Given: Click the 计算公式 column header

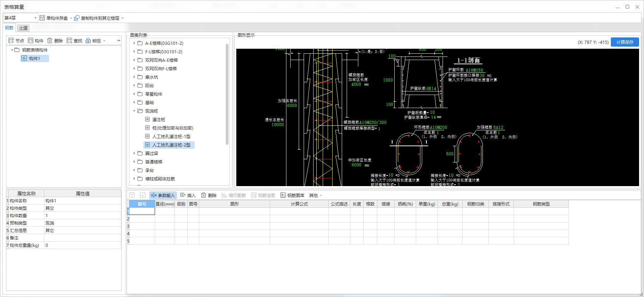Looking at the screenshot, I should 299,204.
